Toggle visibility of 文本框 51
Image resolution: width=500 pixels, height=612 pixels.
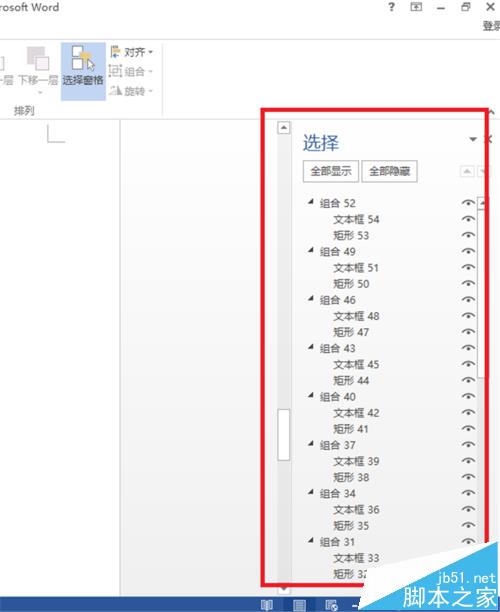[x=468, y=267]
